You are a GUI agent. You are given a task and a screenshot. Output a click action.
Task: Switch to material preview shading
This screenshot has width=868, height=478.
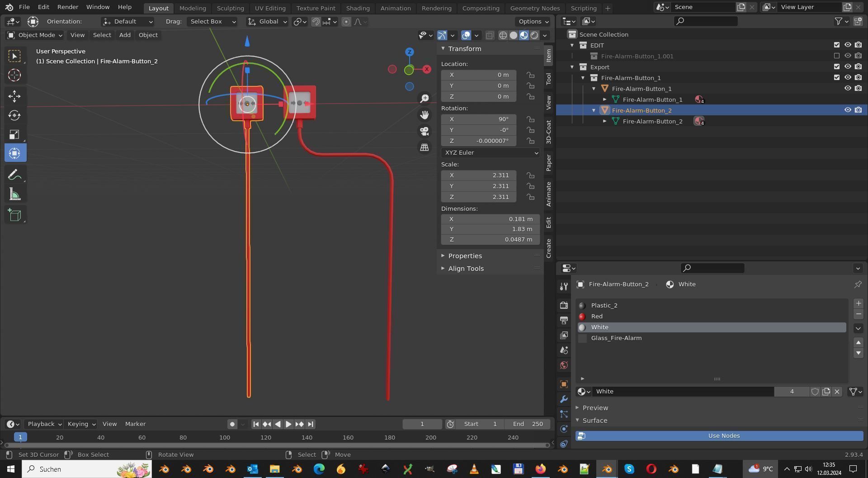pyautogui.click(x=524, y=35)
